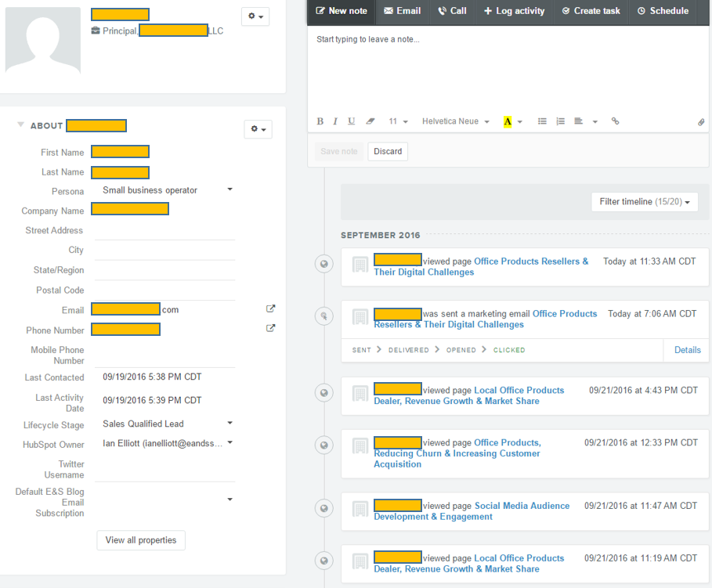This screenshot has width=712, height=588.
Task: Open the Lifecycle Stage dropdown
Action: (x=168, y=424)
